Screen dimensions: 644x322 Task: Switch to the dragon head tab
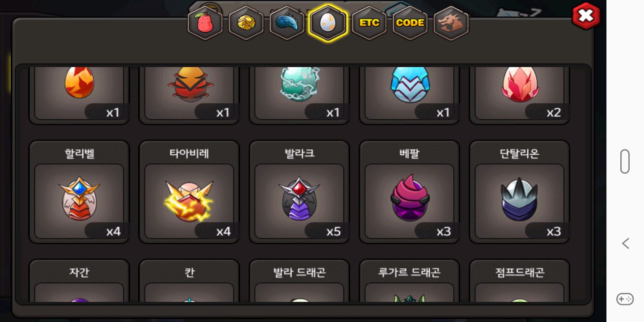tap(451, 23)
